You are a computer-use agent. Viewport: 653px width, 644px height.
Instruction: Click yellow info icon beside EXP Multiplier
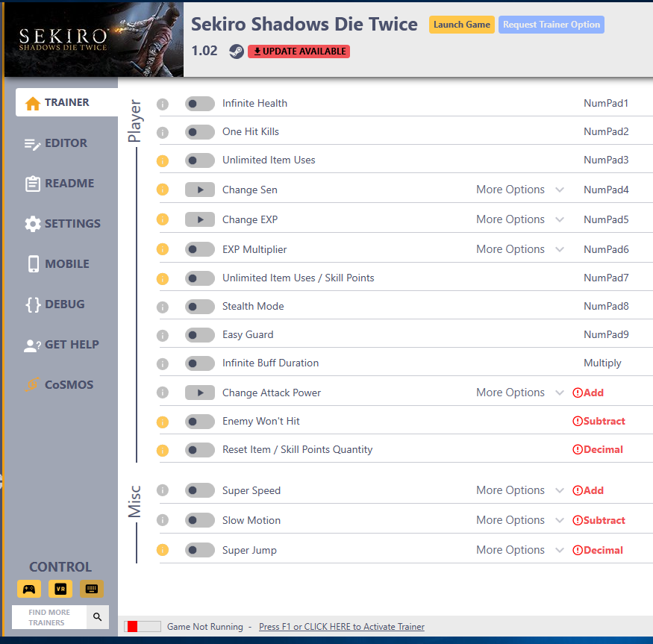(163, 249)
